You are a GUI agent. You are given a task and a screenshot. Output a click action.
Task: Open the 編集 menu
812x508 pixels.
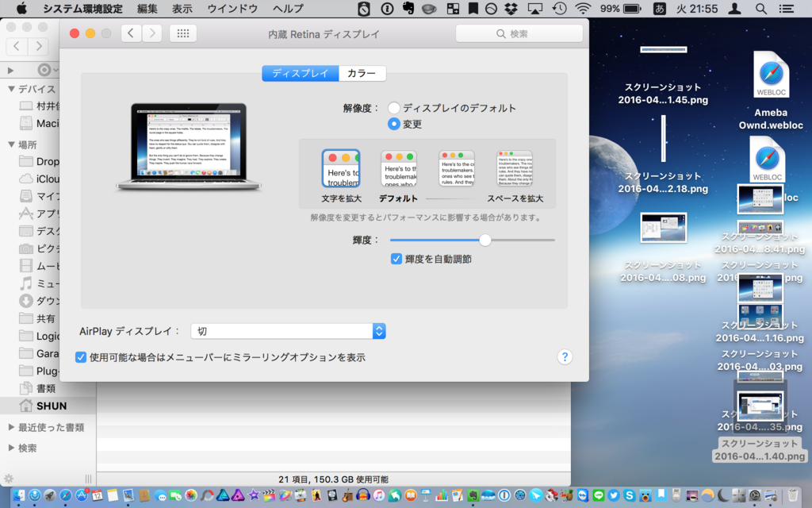[x=147, y=8]
